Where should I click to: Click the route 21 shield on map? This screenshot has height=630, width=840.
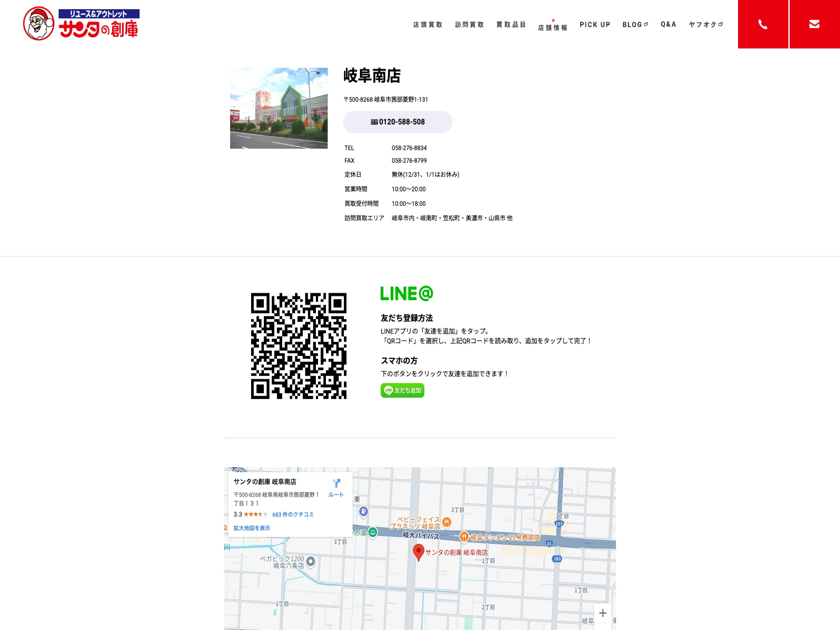pyautogui.click(x=549, y=544)
